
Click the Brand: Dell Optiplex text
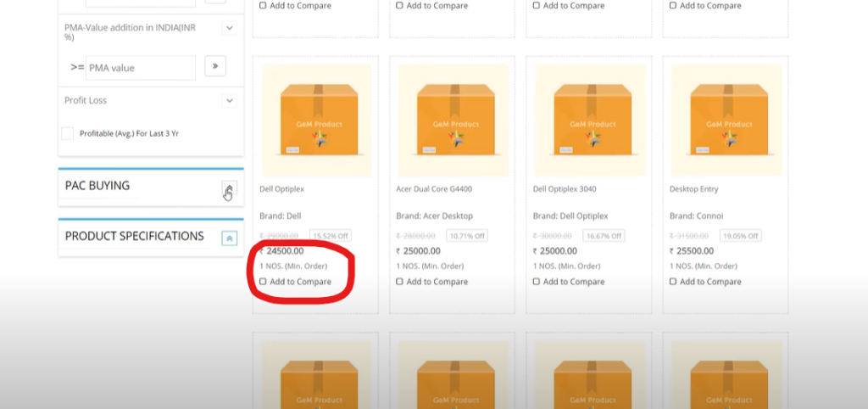570,216
